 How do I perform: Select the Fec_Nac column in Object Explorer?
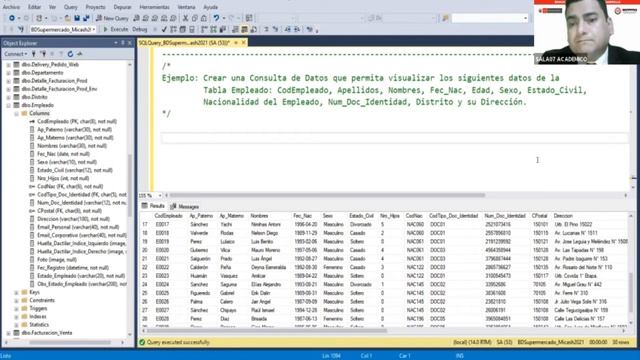pyautogui.click(x=63, y=154)
